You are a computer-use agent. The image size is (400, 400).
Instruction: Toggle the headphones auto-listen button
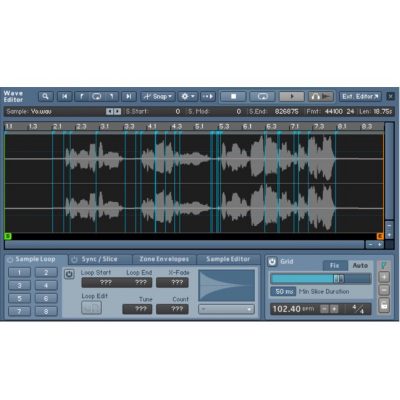pos(321,97)
